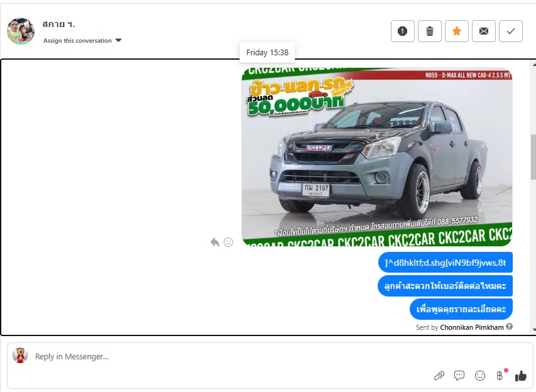Toggle the orange star follow-up marker
Image resolution: width=536 pixels, height=392 pixels.
[x=457, y=31]
